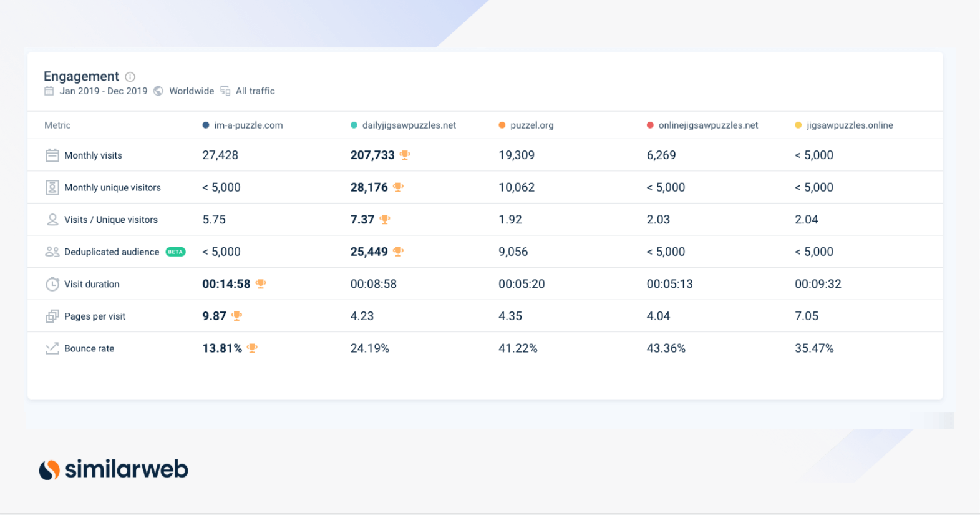Click the Bounce rate chart icon
Image resolution: width=980 pixels, height=515 pixels.
tap(52, 348)
